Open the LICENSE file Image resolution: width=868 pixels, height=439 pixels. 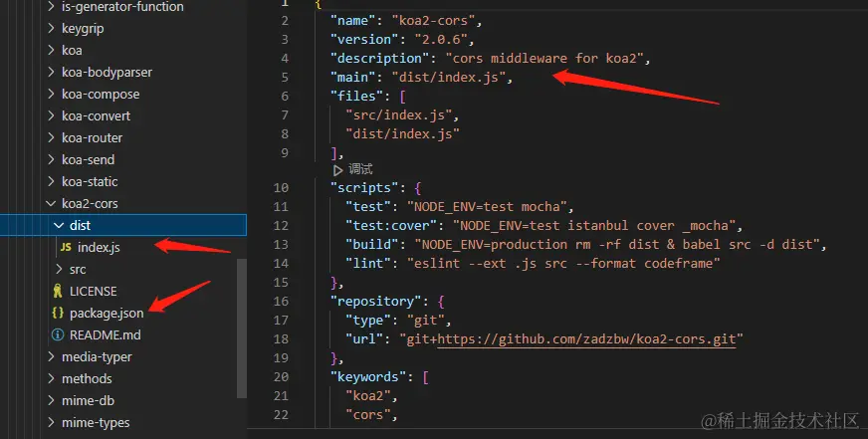(x=93, y=292)
